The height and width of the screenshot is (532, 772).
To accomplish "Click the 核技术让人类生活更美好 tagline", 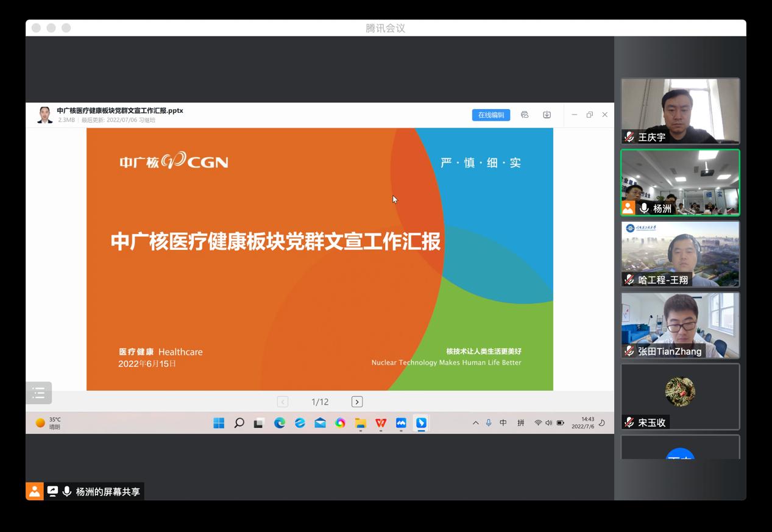I will coord(484,351).
